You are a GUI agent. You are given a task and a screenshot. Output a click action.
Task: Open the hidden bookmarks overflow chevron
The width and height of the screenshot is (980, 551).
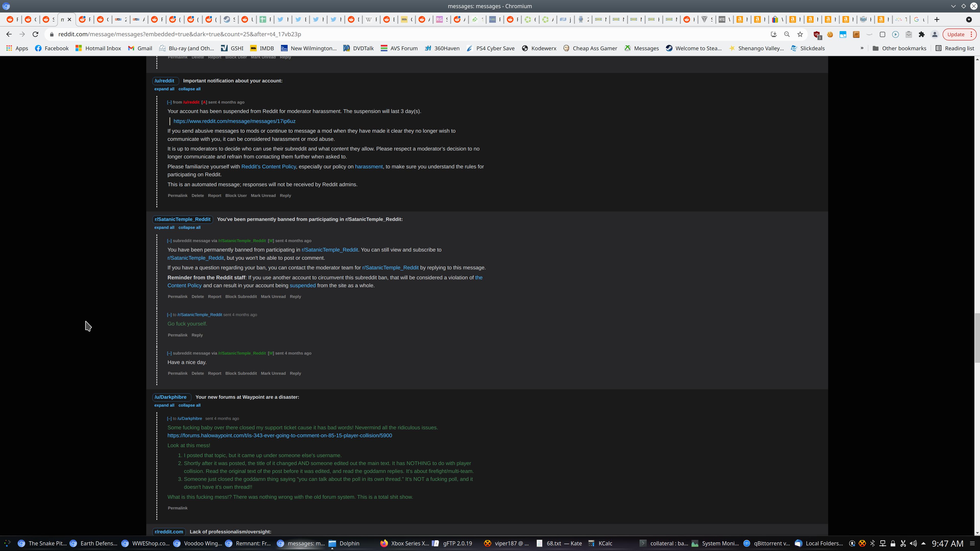[862, 48]
